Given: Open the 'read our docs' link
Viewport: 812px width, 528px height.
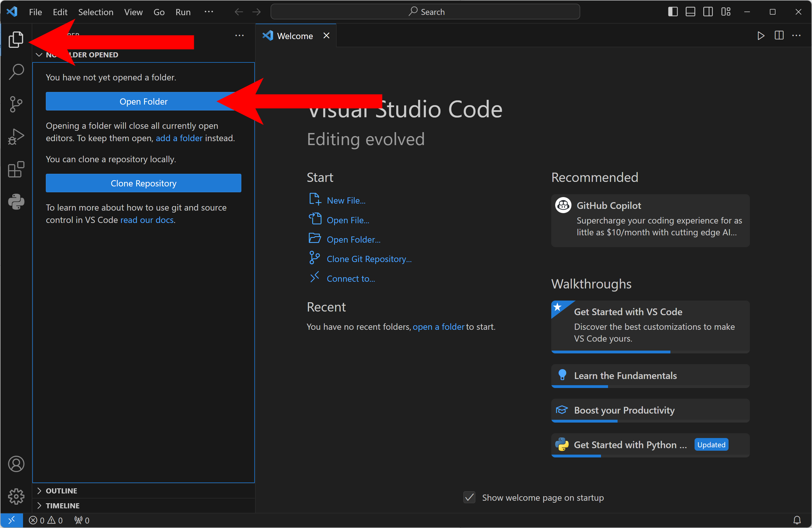Looking at the screenshot, I should (147, 220).
